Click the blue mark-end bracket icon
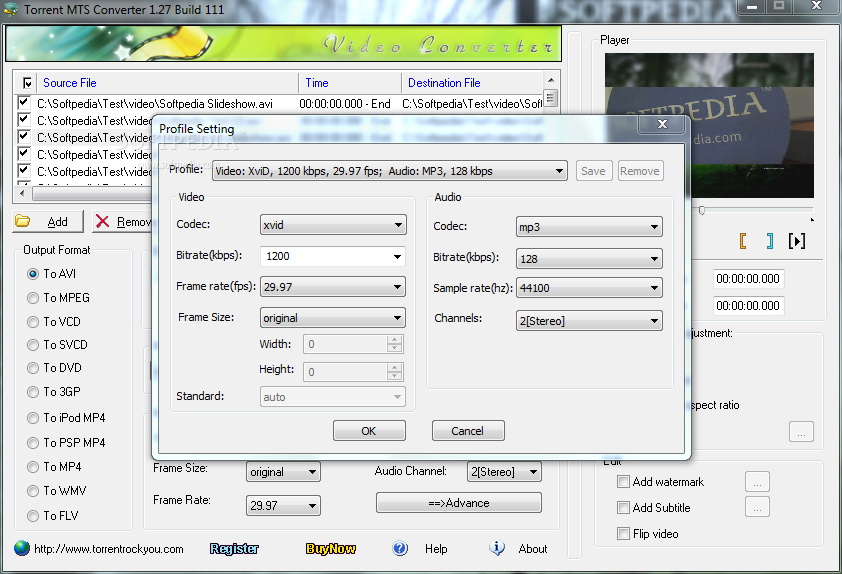The image size is (842, 574). pos(770,241)
